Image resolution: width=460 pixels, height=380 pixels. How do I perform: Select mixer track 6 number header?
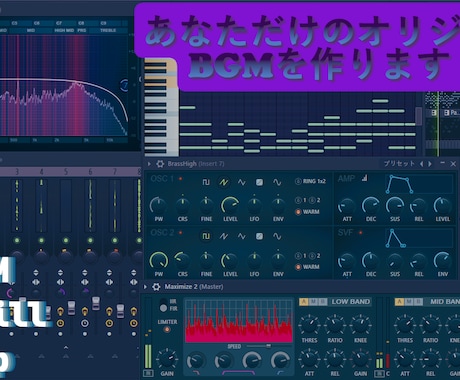click(x=90, y=172)
